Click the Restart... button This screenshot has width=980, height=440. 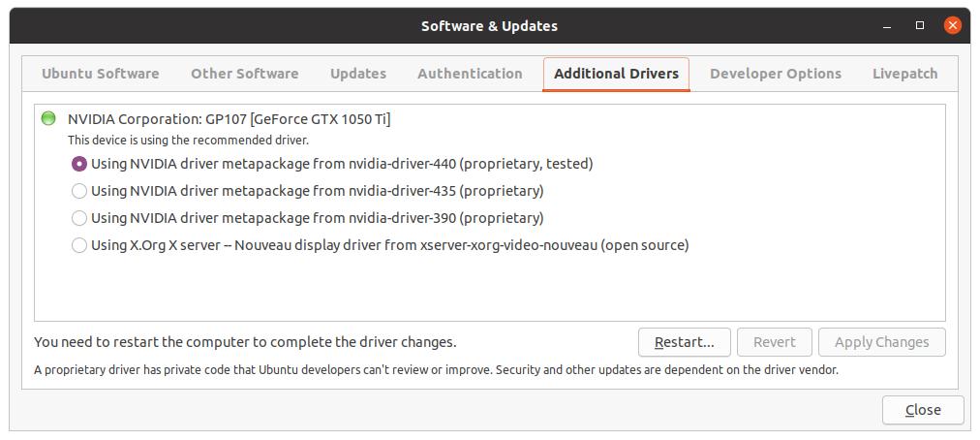tap(685, 342)
